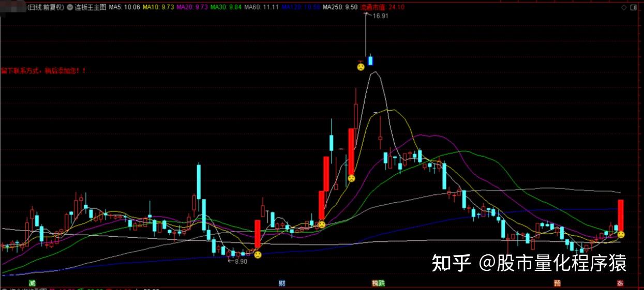
Task: Click the smiley signal below the tall red candle mid-chart
Action: click(351, 178)
